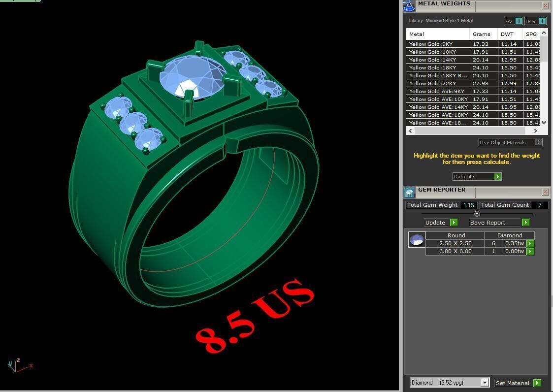Click the DWT column header
The width and height of the screenshot is (553, 392).
click(510, 34)
